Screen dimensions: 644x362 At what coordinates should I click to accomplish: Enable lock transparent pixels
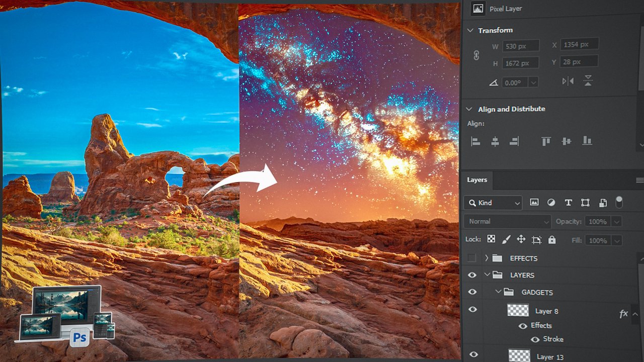[x=491, y=239]
